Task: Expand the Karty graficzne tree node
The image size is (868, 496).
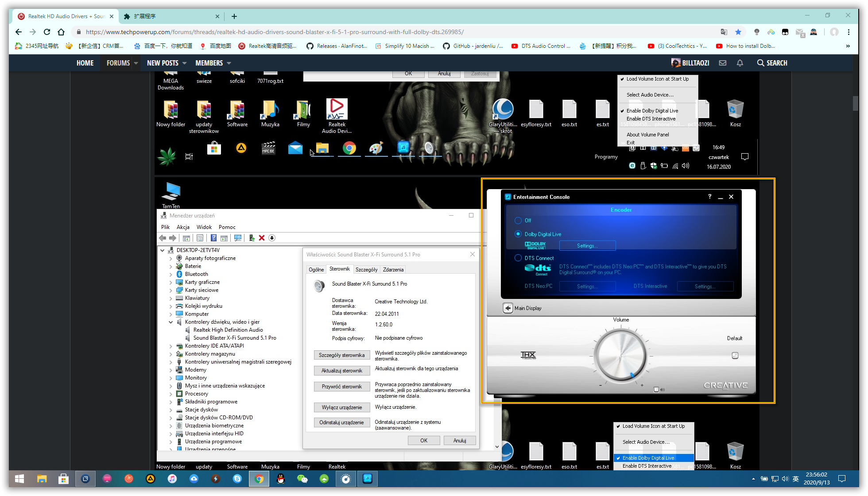Action: 171,282
